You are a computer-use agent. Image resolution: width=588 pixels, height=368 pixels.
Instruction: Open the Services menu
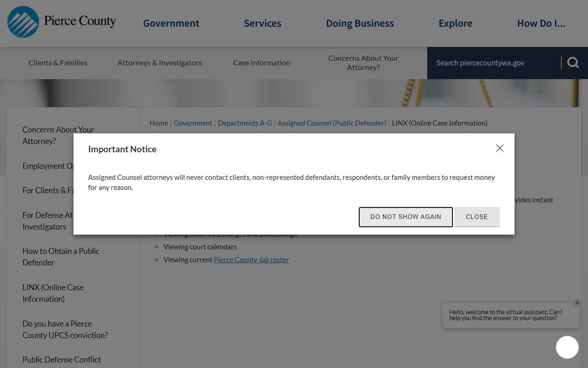coord(263,23)
